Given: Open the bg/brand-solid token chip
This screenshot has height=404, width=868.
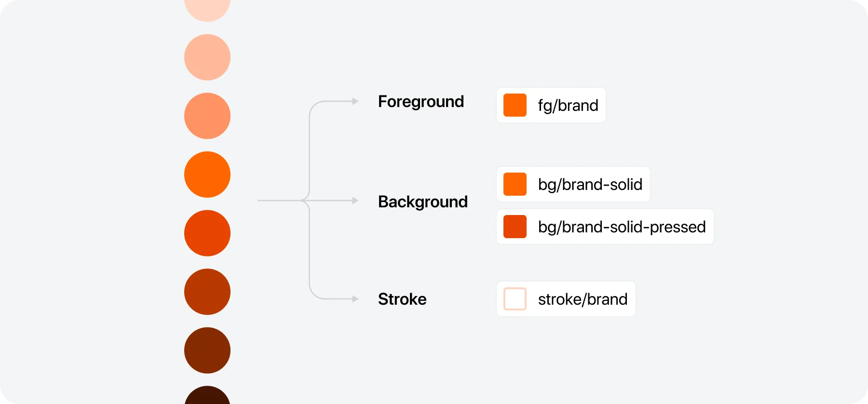Looking at the screenshot, I should click(573, 184).
